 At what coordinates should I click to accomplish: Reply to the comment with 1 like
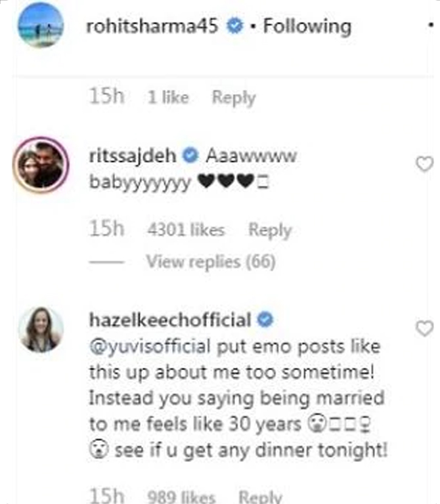[x=233, y=98]
